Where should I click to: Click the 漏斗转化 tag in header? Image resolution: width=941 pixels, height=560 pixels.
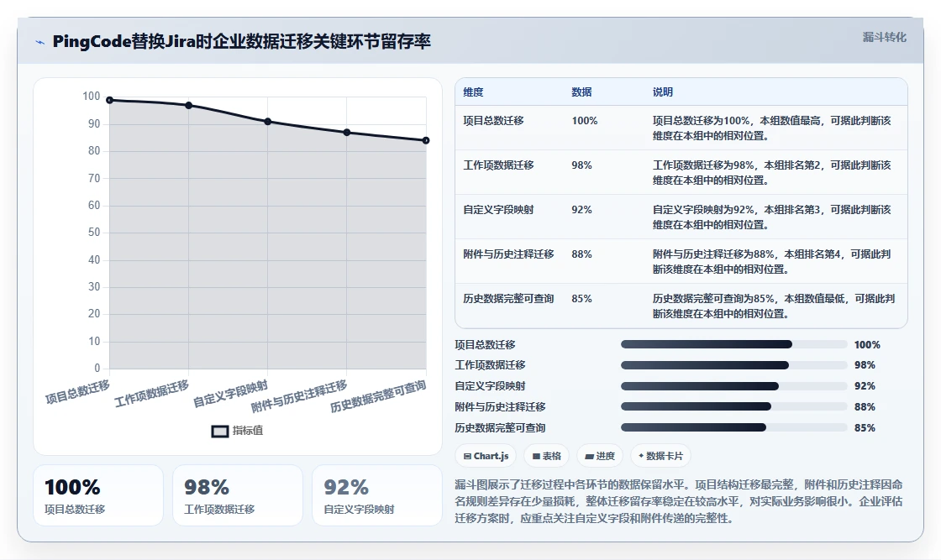coord(884,37)
